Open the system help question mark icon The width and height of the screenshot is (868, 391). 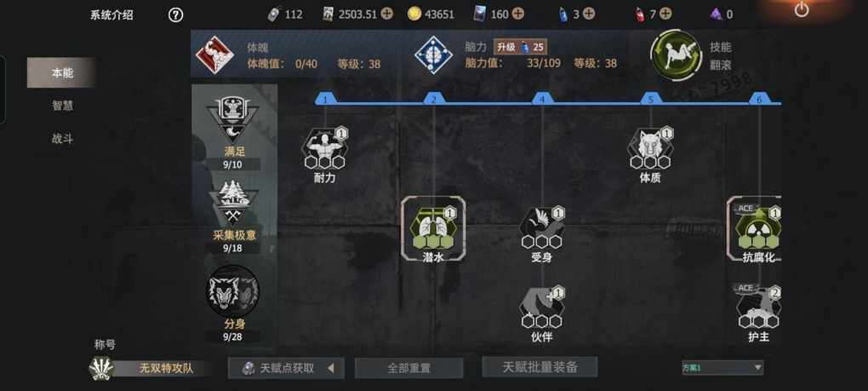click(175, 15)
